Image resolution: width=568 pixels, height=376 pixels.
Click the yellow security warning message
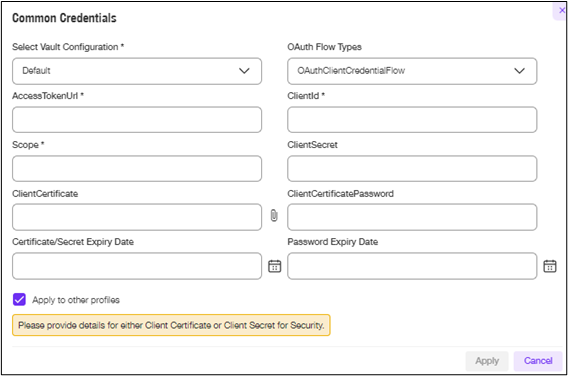tap(171, 325)
